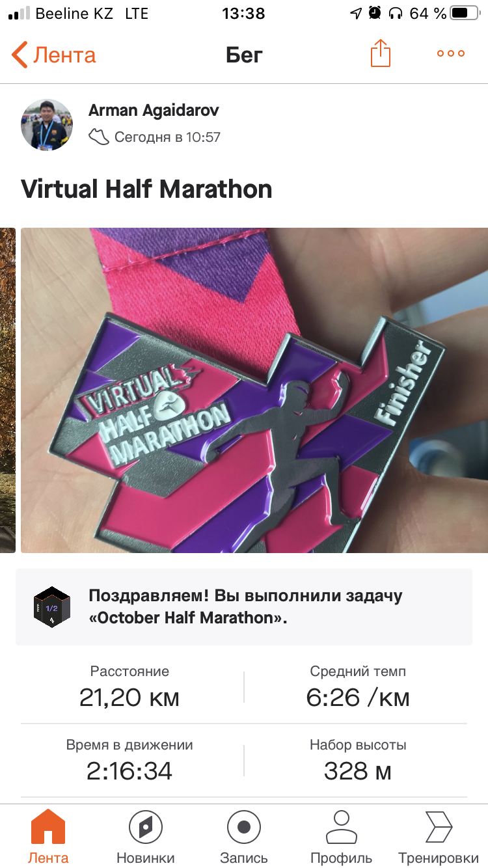This screenshot has width=488, height=868.
Task: Tap the 6:26 /км average pace stat
Action: [358, 686]
